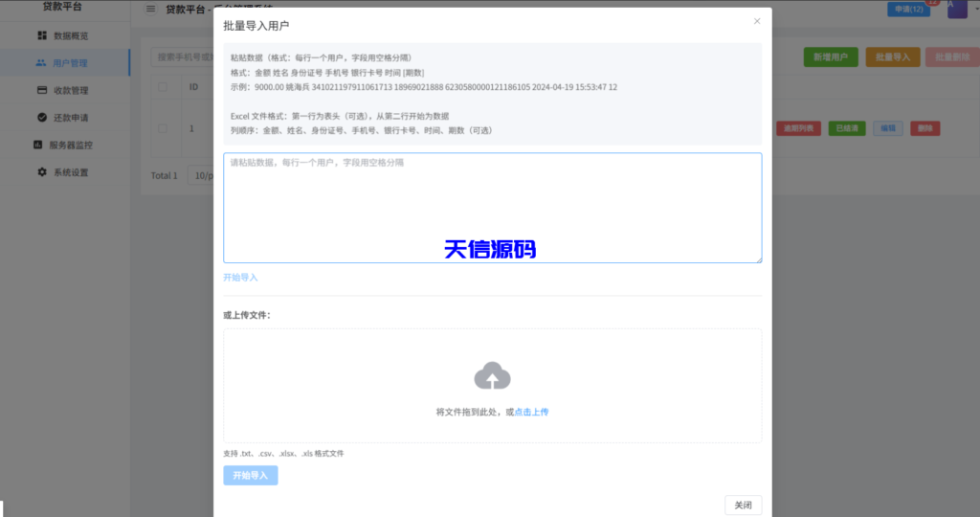
Task: Click the 批量导入 button
Action: click(x=893, y=56)
